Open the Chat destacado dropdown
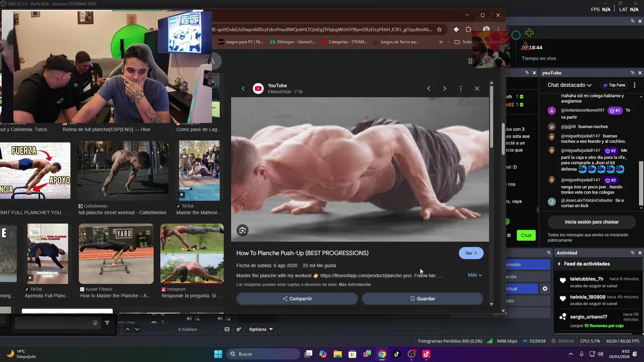 (x=570, y=85)
